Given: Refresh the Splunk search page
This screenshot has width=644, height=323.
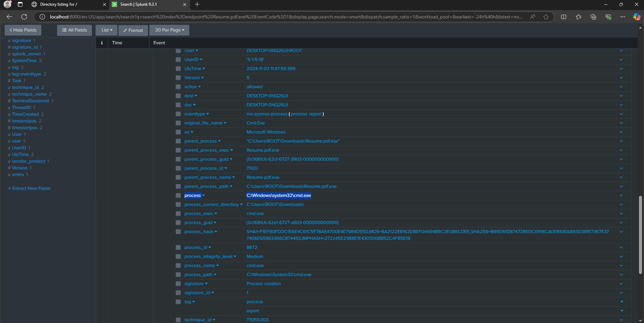Looking at the screenshot, I should [24, 17].
